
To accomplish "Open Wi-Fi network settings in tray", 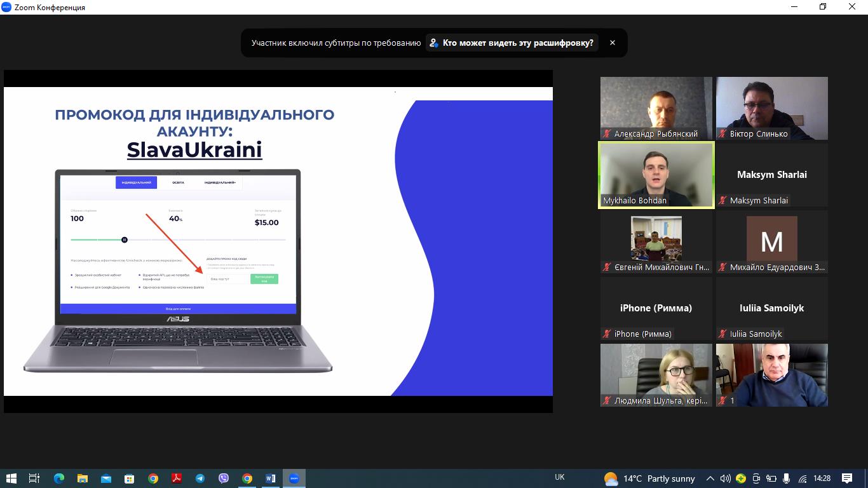I will point(803,478).
